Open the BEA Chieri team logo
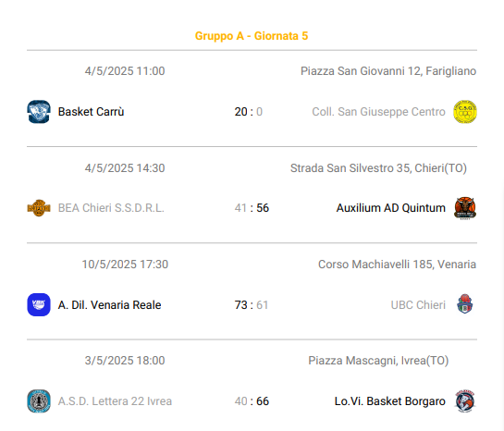Screen dimensions: 504x431 click(x=39, y=208)
